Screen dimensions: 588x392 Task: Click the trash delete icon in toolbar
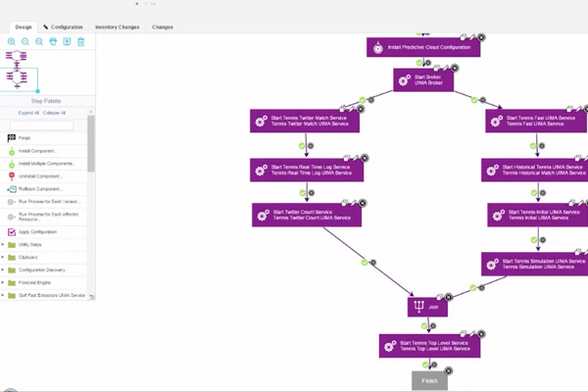[x=81, y=41]
